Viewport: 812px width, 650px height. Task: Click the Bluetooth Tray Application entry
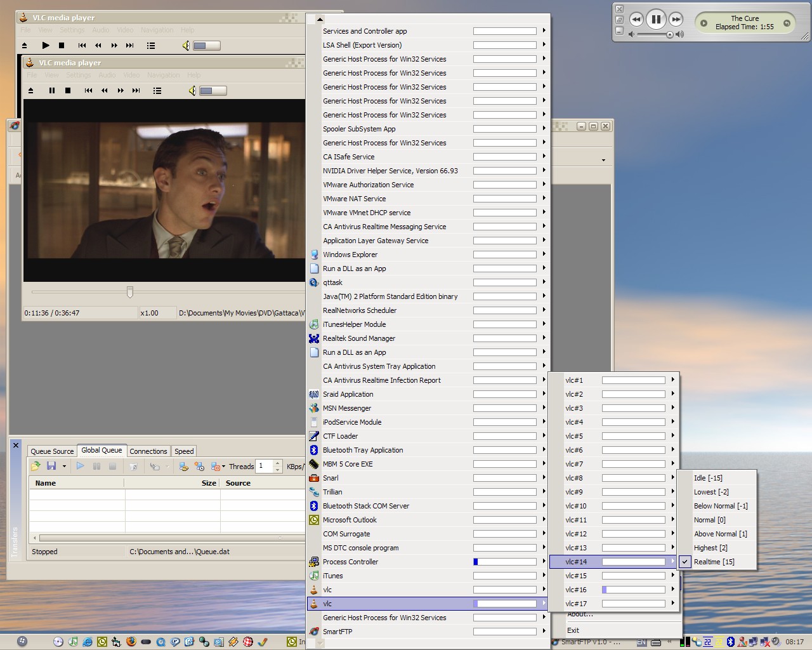tap(428, 450)
